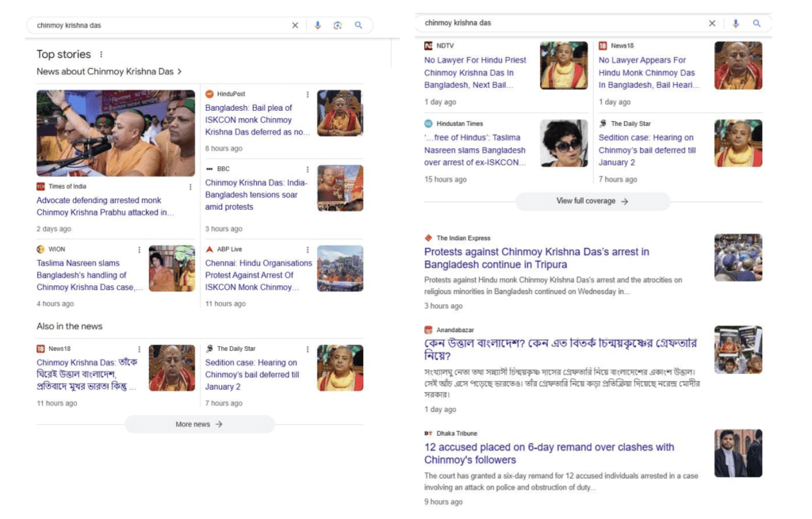Click the microphone icon for voice search
Viewport: 812px width, 519px height.
317,25
